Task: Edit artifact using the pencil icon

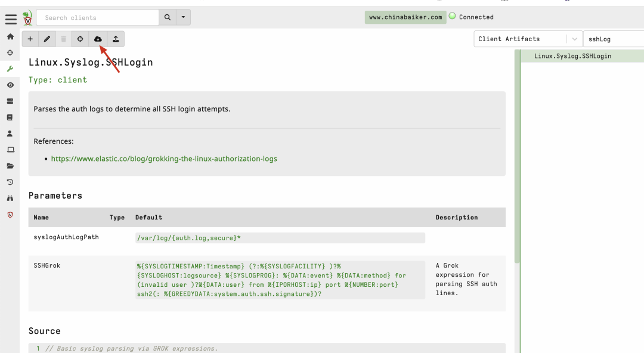Action: coord(47,39)
